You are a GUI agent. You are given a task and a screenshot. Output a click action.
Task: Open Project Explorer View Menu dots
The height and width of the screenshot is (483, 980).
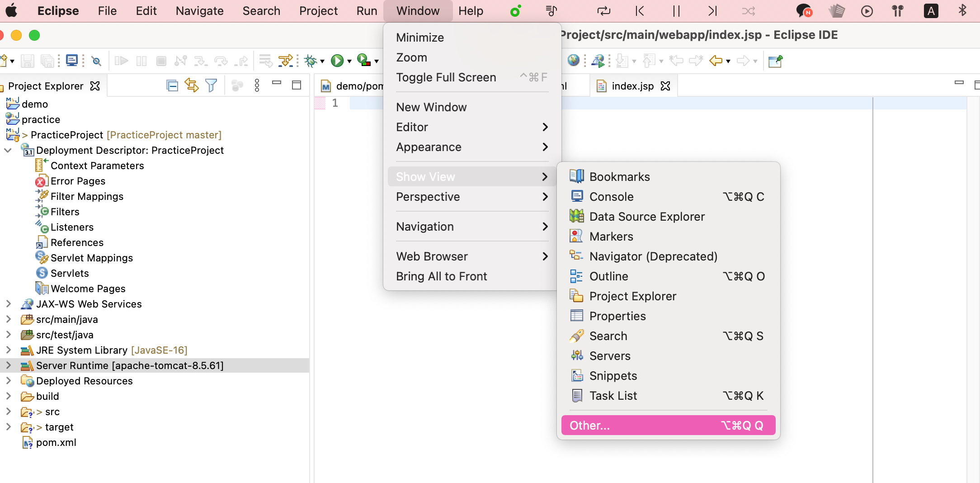click(257, 85)
